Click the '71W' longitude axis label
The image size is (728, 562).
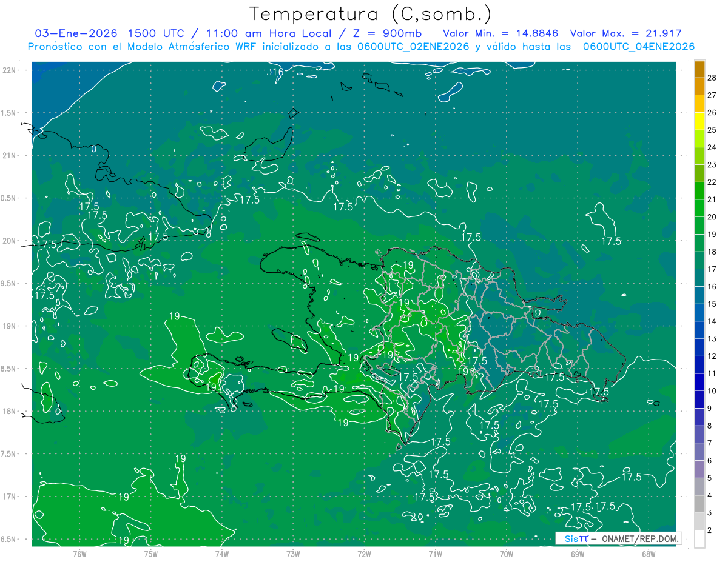(435, 554)
